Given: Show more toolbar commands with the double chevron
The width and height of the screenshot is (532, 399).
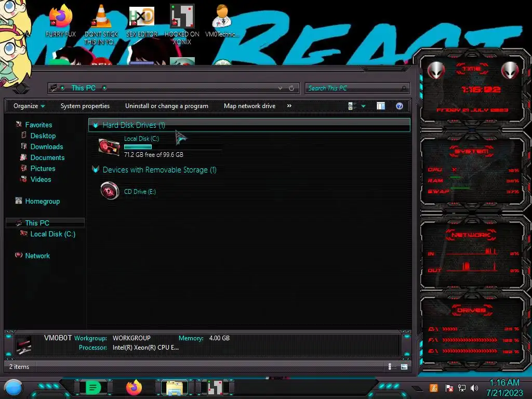Looking at the screenshot, I should pos(289,106).
